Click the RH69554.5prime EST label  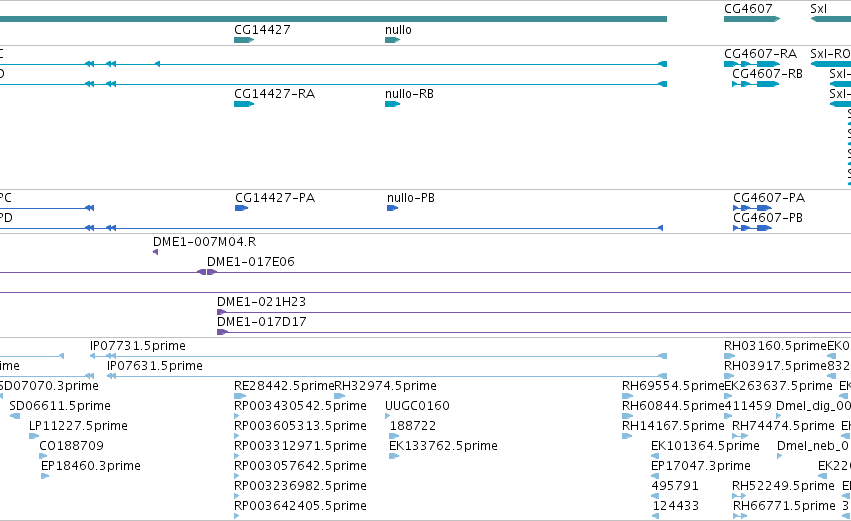pyautogui.click(x=673, y=386)
